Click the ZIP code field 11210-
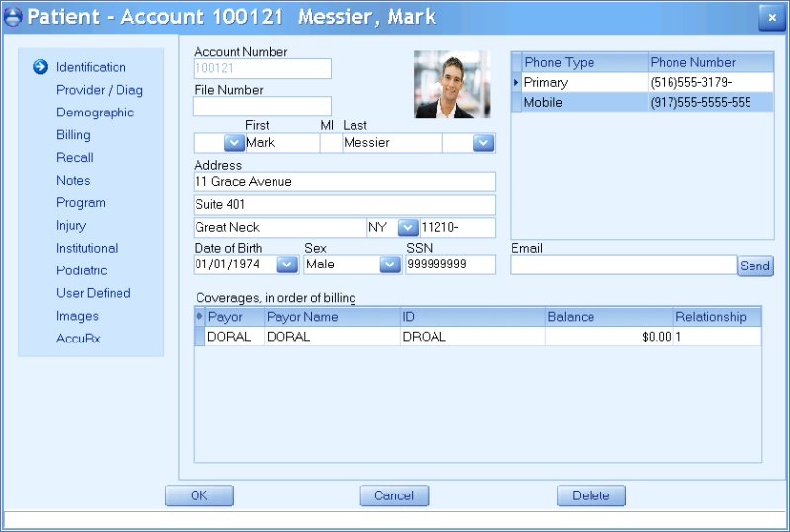This screenshot has width=790, height=532. (x=457, y=228)
